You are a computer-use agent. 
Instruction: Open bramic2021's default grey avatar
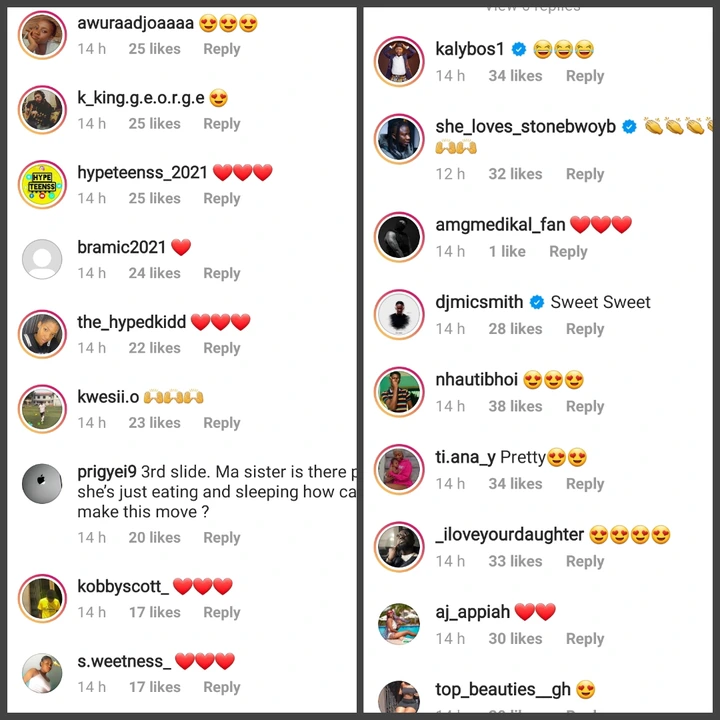42,259
